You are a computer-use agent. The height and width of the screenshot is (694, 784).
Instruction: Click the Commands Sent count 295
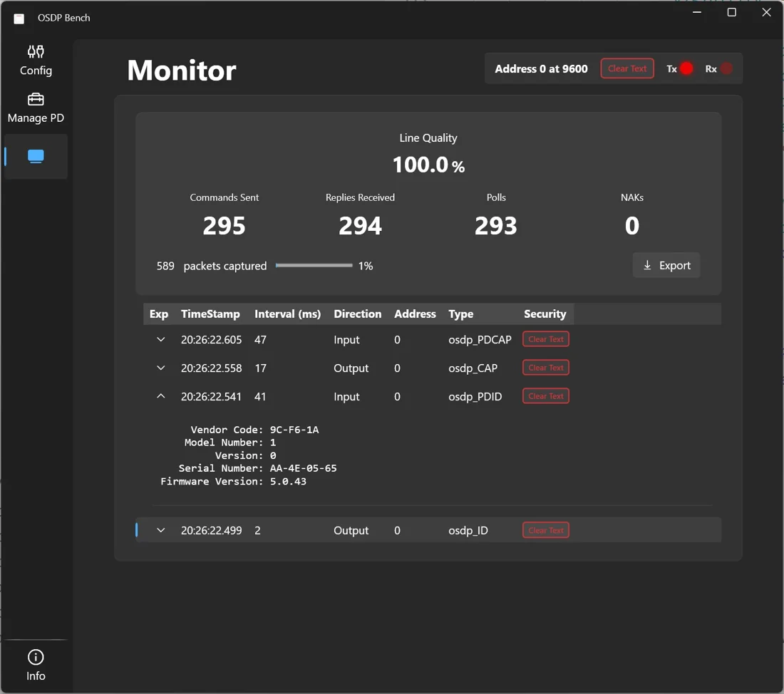(x=224, y=225)
